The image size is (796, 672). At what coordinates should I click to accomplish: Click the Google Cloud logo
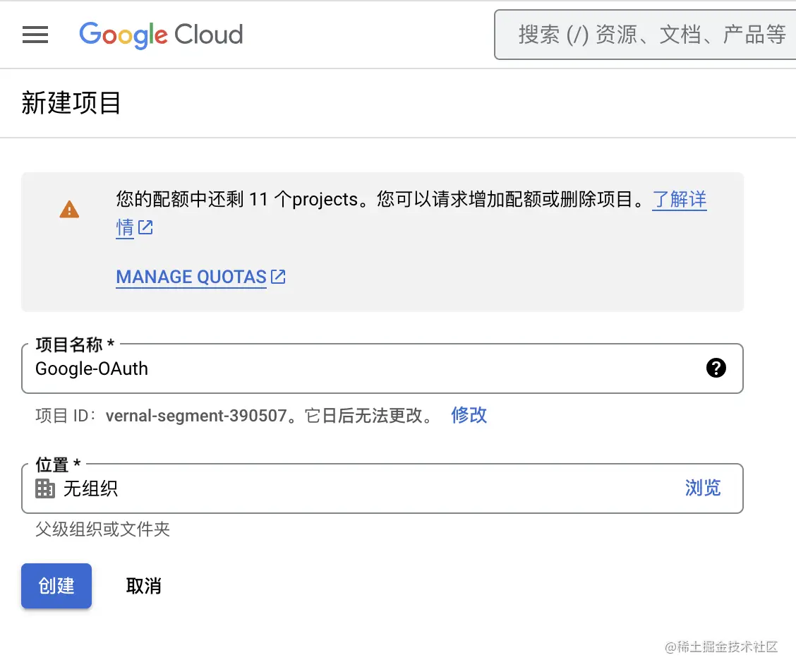(x=161, y=35)
